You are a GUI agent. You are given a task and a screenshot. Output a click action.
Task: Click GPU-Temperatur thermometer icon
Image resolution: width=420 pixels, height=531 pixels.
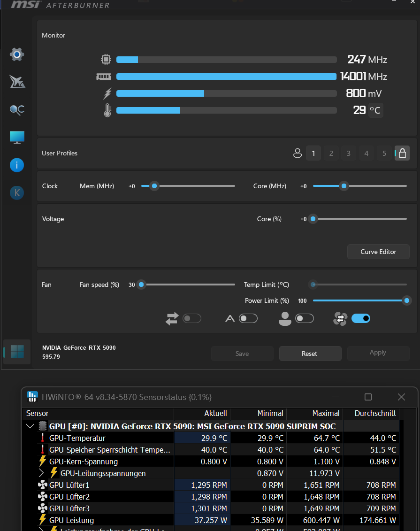point(42,438)
